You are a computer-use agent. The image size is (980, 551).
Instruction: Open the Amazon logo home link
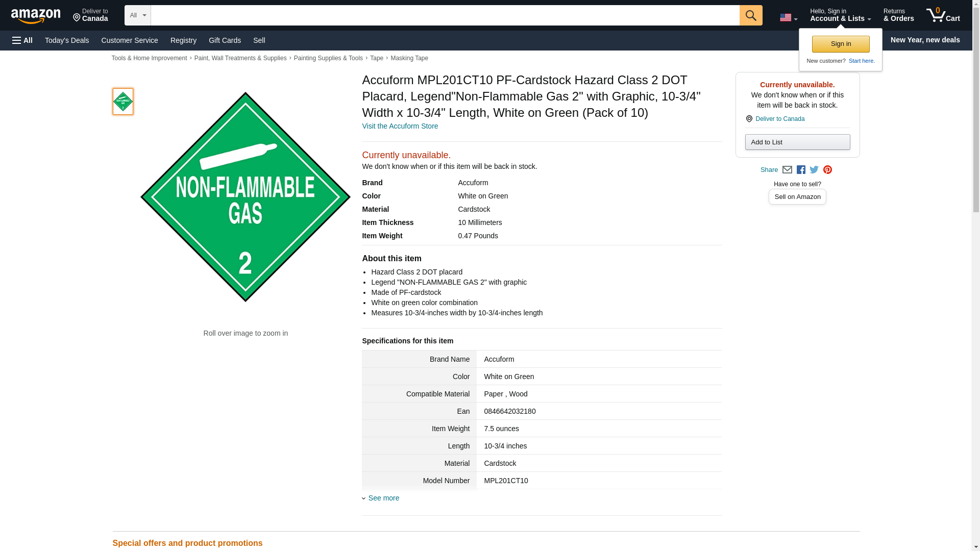(x=36, y=16)
